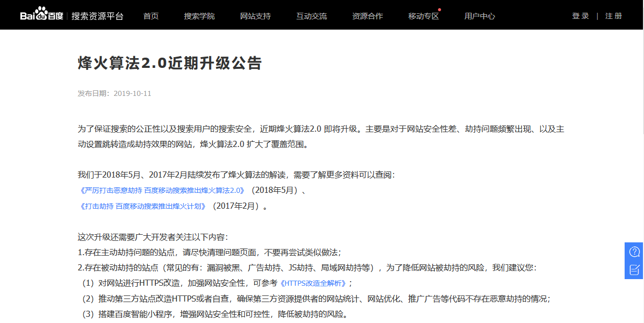Open 资源合作 in the navigation menu
Viewport: 644px width, 323px height.
368,16
